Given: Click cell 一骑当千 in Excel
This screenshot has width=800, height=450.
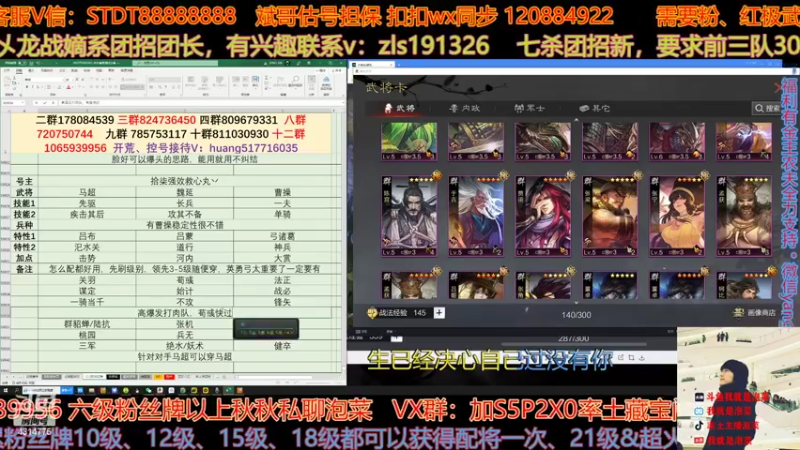Looking at the screenshot, I should (x=87, y=302).
